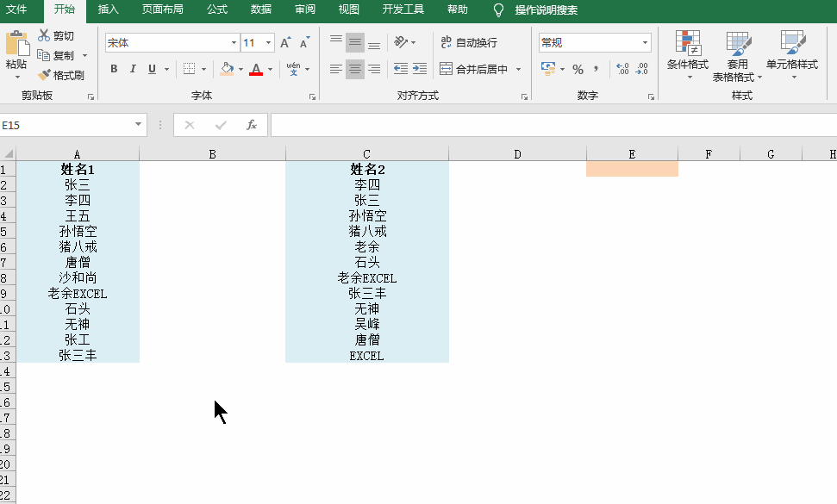Click the lightbulb Tell Me search
Viewport: 837px width, 504px height.
tap(498, 10)
